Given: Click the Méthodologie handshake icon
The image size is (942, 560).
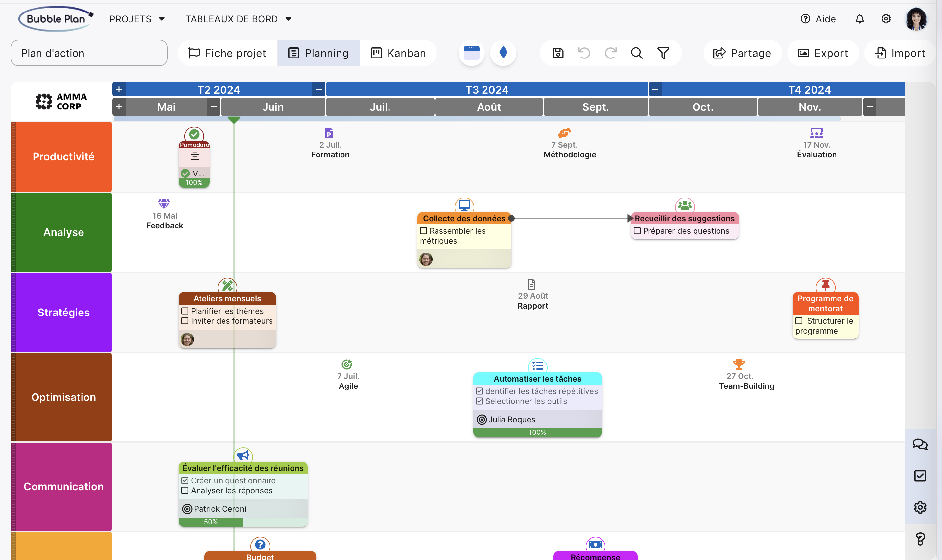Looking at the screenshot, I should [564, 133].
